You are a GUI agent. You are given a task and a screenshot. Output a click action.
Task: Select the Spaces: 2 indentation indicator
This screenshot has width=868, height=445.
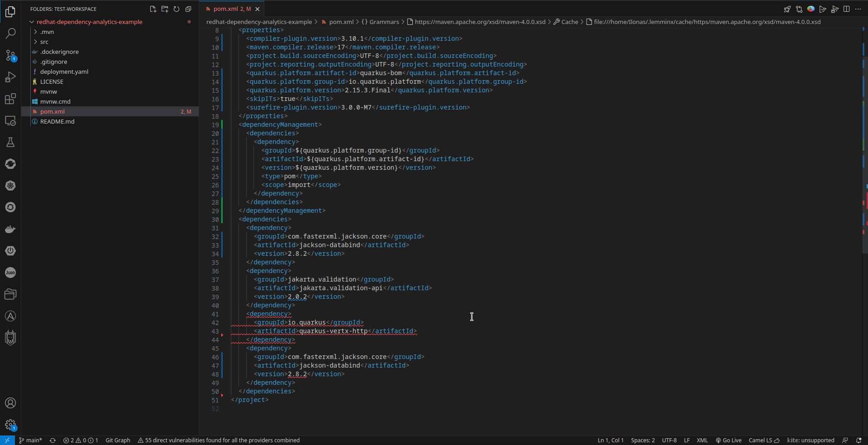pos(642,440)
